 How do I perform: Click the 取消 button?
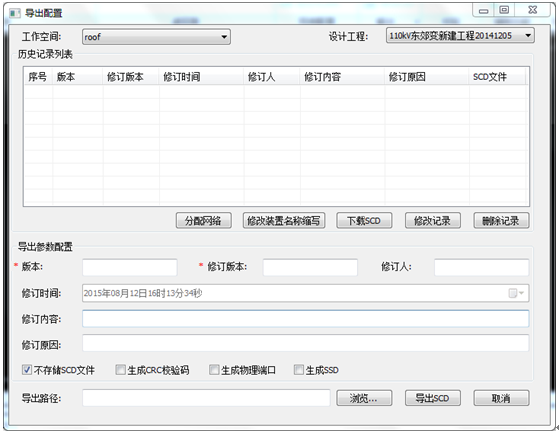click(501, 398)
